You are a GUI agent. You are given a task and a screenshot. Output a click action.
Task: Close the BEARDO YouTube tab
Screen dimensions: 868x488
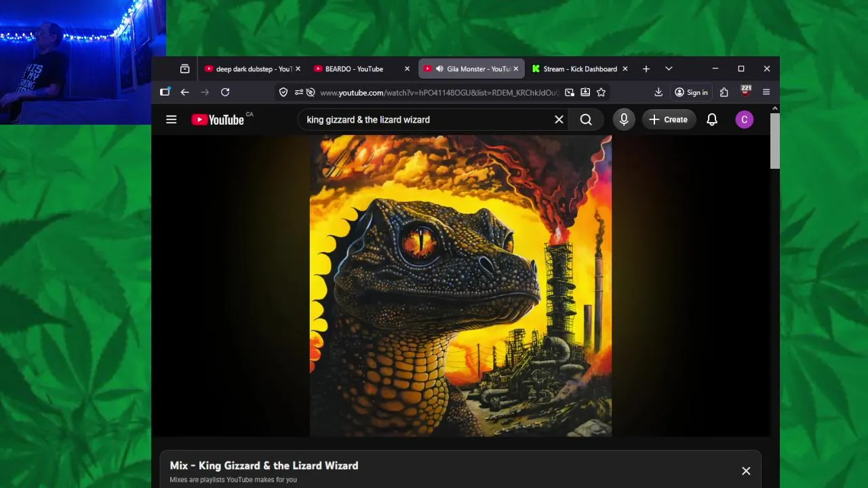tap(407, 68)
